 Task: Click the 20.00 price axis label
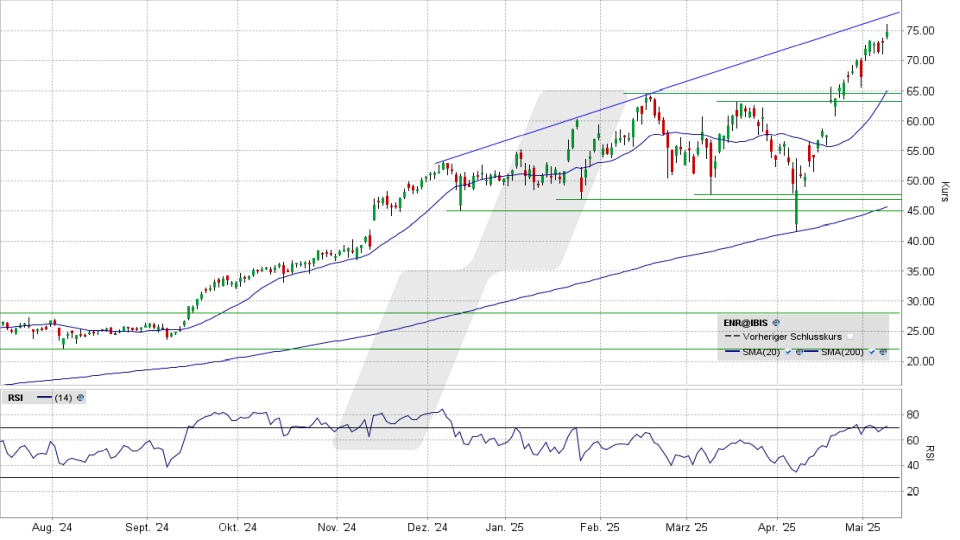920,362
